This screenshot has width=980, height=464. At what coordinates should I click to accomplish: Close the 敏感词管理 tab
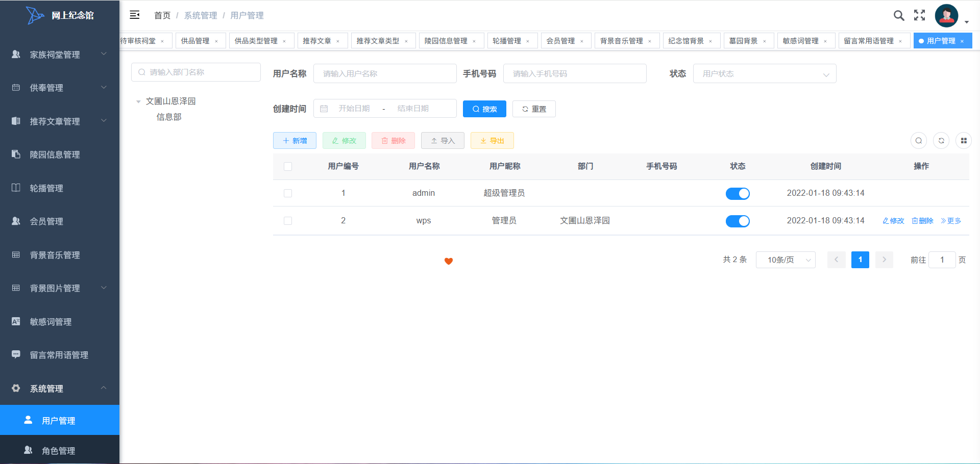pyautogui.click(x=825, y=41)
